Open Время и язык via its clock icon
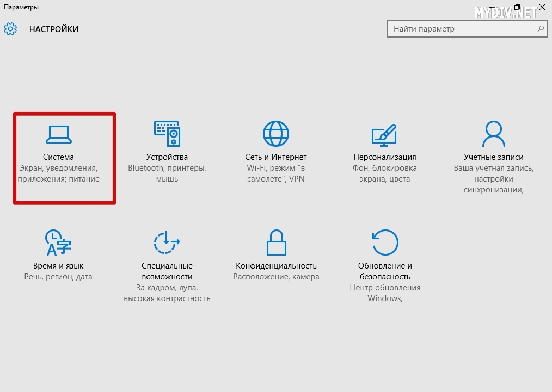Viewport: 552px width, 392px height. tap(58, 242)
